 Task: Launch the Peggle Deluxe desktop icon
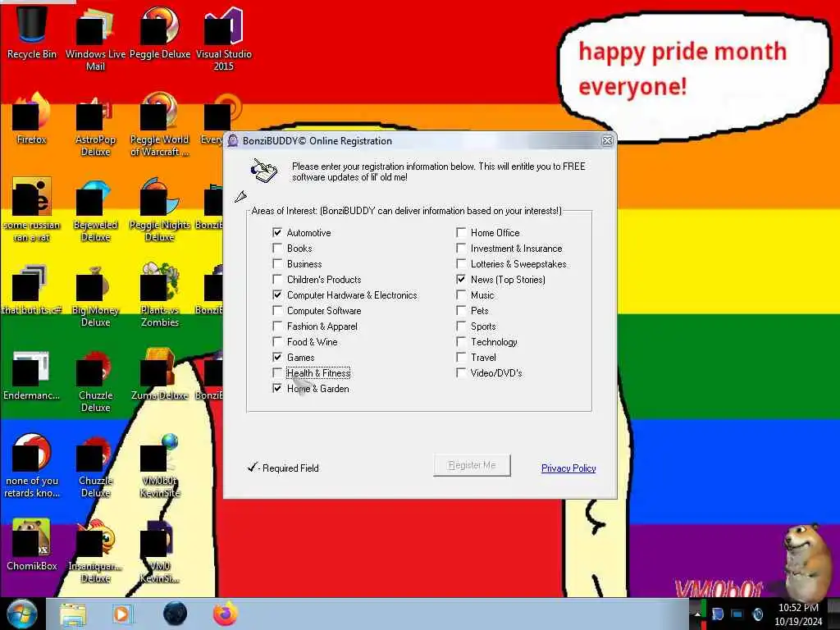160,32
